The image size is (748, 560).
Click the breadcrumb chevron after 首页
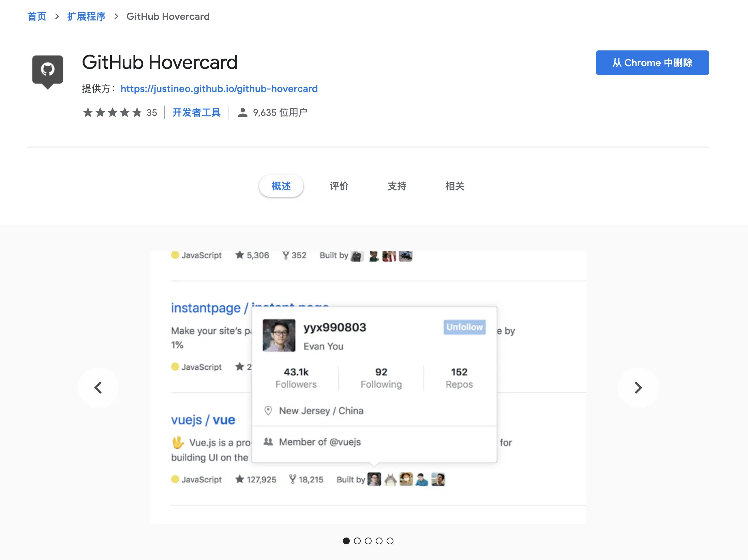[x=57, y=16]
